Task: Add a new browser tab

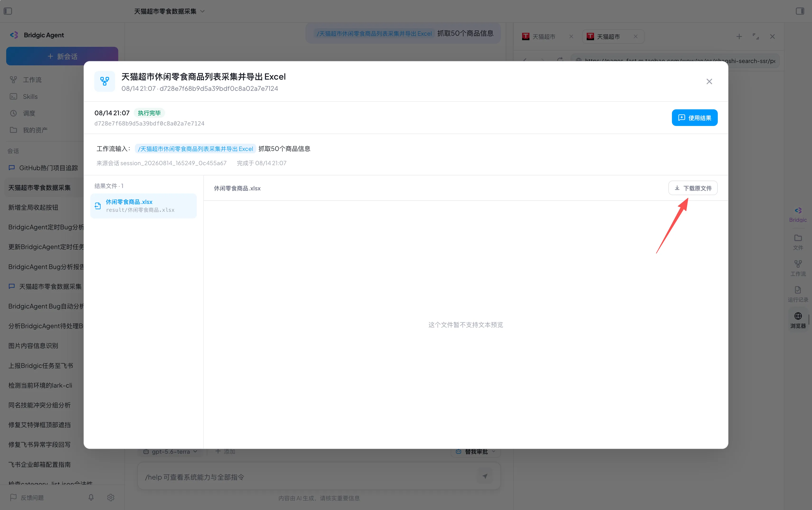Action: pos(739,36)
